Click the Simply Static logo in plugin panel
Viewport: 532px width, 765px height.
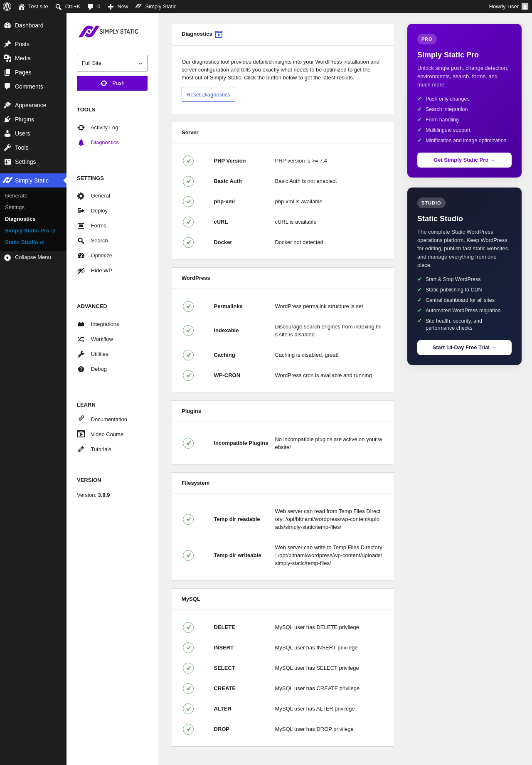pyautogui.click(x=108, y=32)
